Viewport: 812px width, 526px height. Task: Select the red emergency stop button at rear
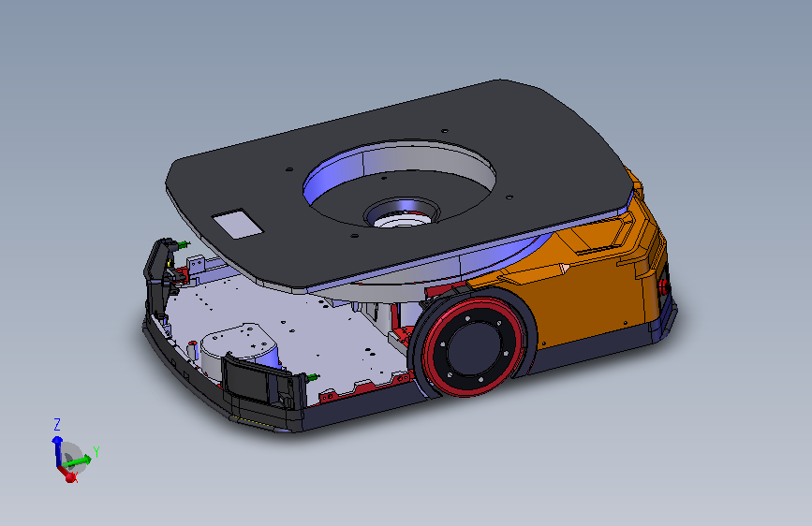point(664,287)
